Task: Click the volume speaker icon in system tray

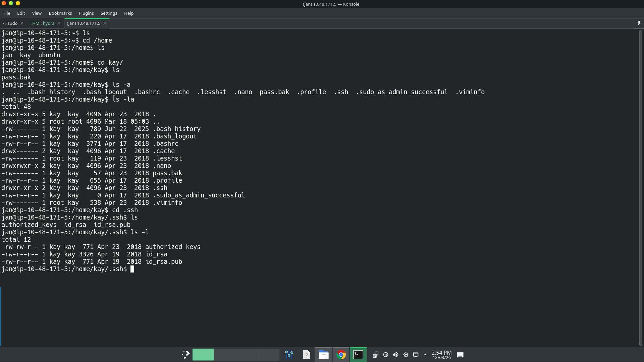Action: (395, 355)
